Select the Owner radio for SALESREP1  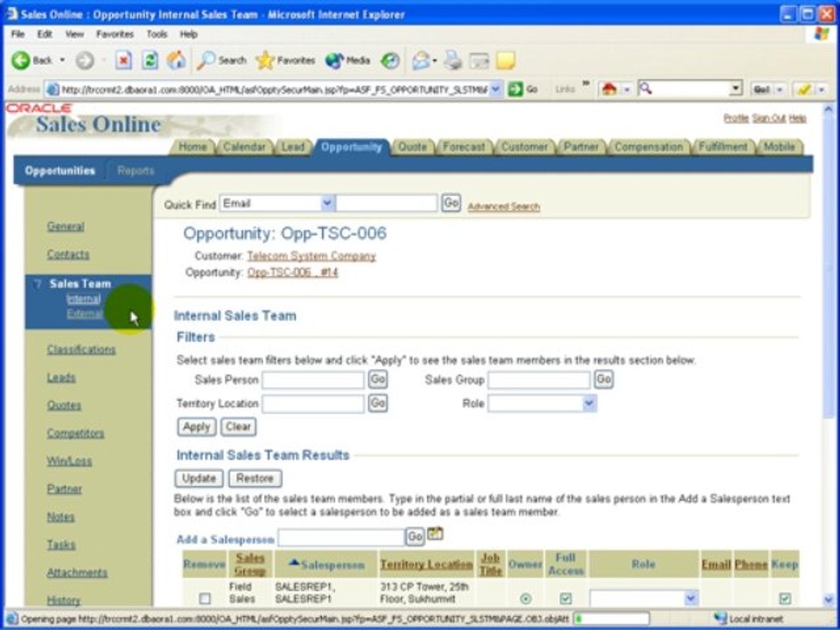pyautogui.click(x=526, y=598)
